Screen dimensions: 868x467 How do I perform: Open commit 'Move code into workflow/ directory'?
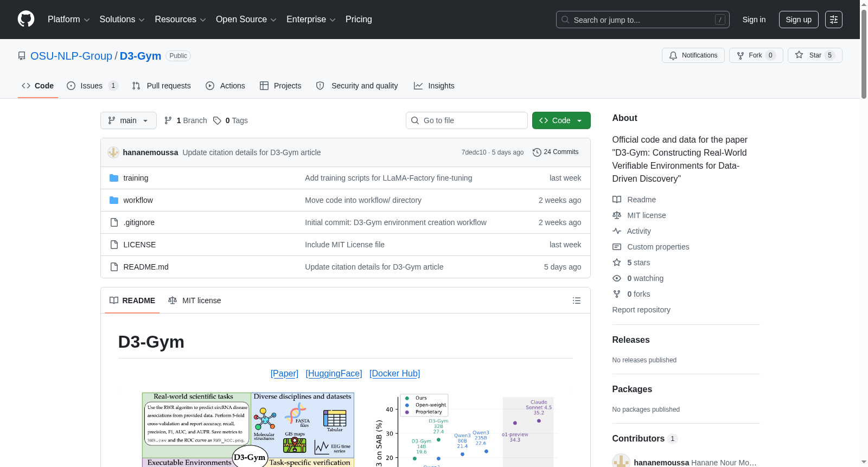coord(363,200)
